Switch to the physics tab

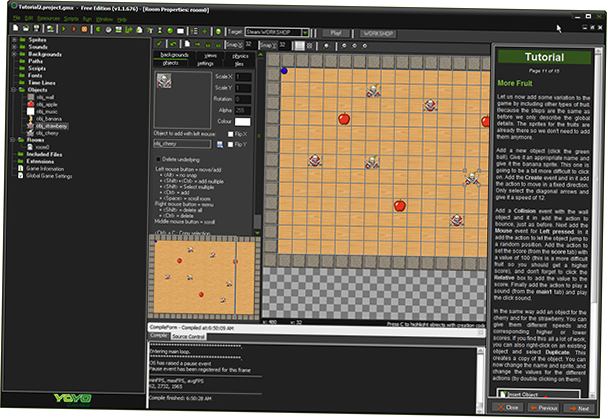[x=240, y=56]
